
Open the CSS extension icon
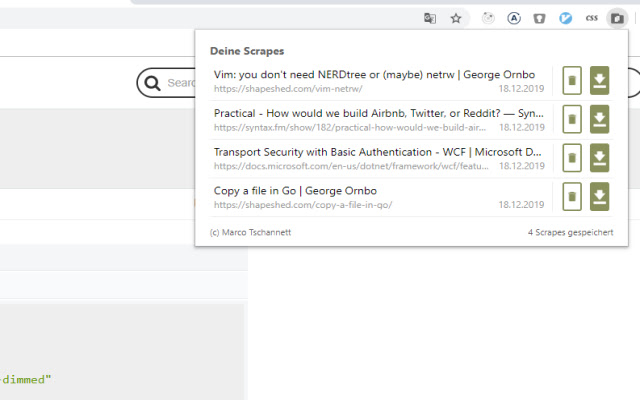(591, 18)
